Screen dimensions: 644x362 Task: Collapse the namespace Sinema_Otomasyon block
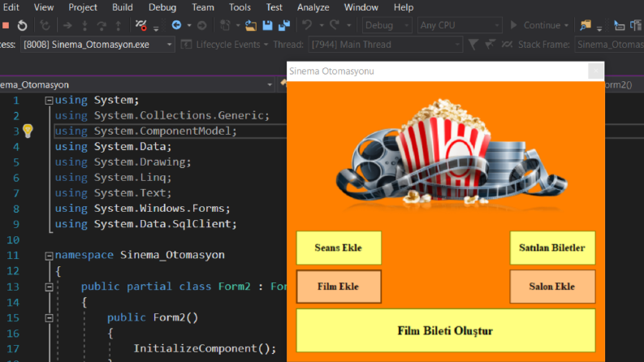coord(49,256)
